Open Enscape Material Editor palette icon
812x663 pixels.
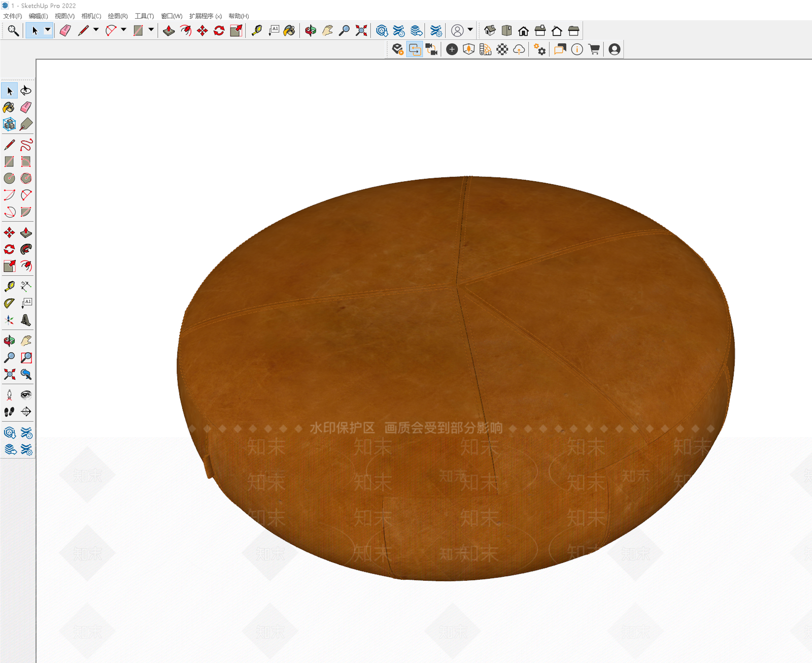coord(486,50)
